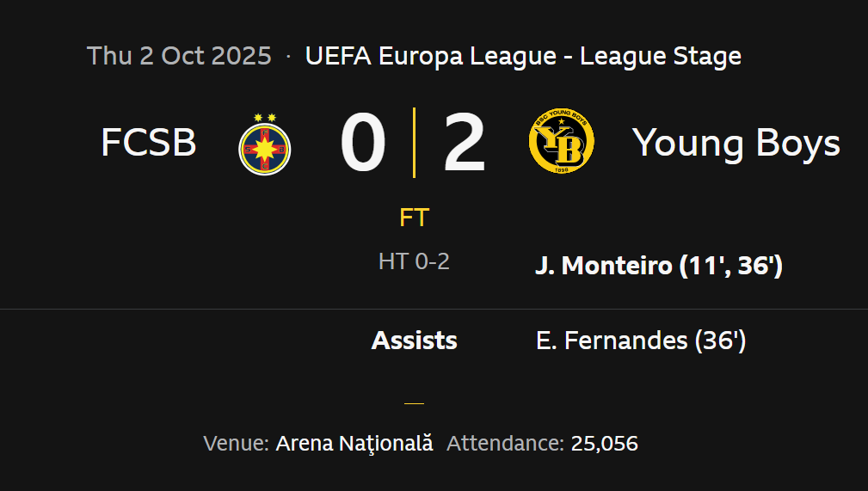Open the FCSB team name

pyautogui.click(x=149, y=143)
